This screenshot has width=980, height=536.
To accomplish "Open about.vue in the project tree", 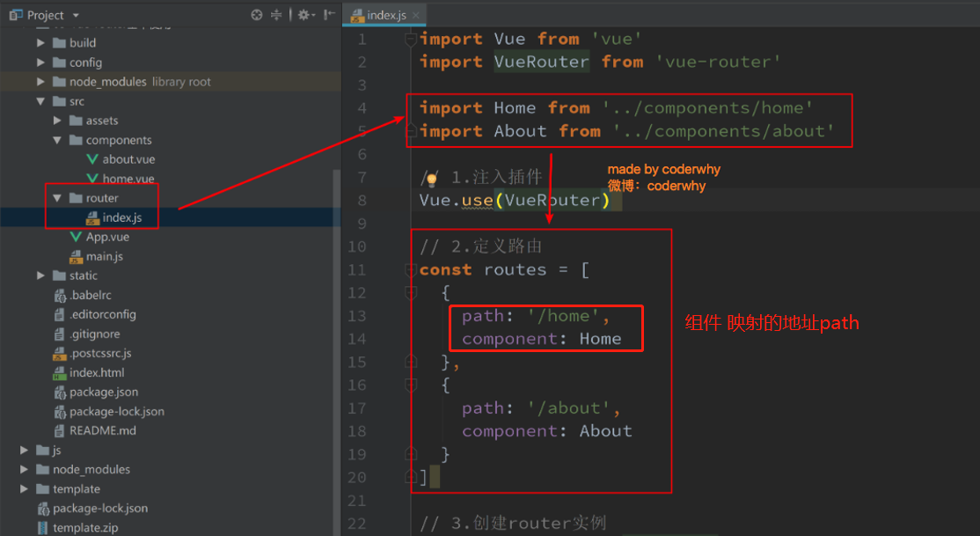I will pyautogui.click(x=128, y=159).
